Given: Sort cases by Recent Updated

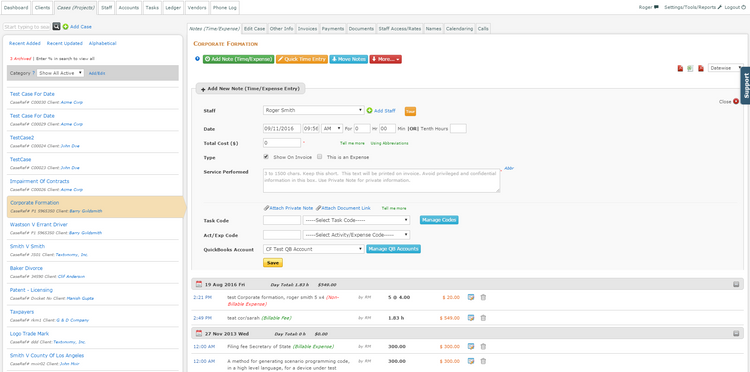Looking at the screenshot, I should tap(65, 44).
